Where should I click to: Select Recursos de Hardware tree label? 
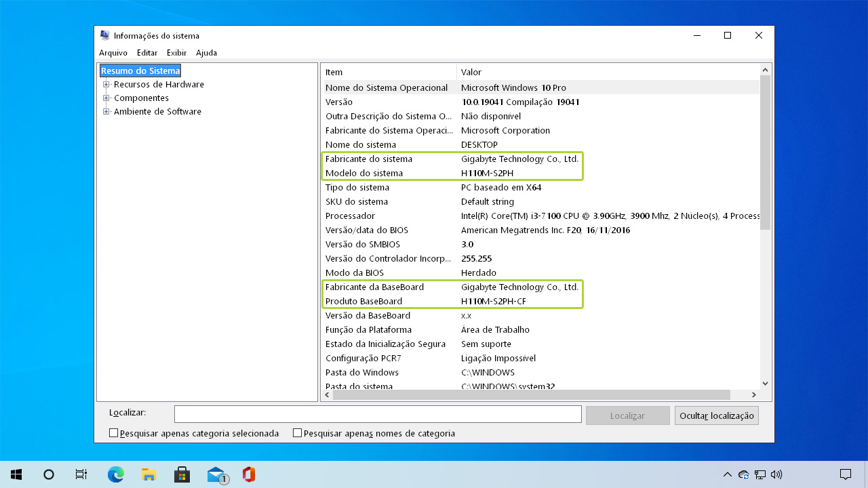[159, 85]
